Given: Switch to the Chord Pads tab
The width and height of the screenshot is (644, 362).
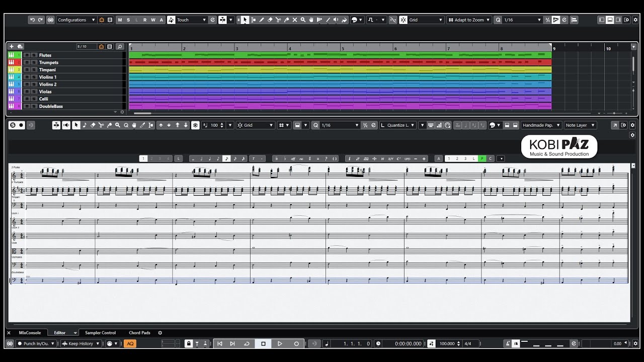Looking at the screenshot, I should click(139, 333).
